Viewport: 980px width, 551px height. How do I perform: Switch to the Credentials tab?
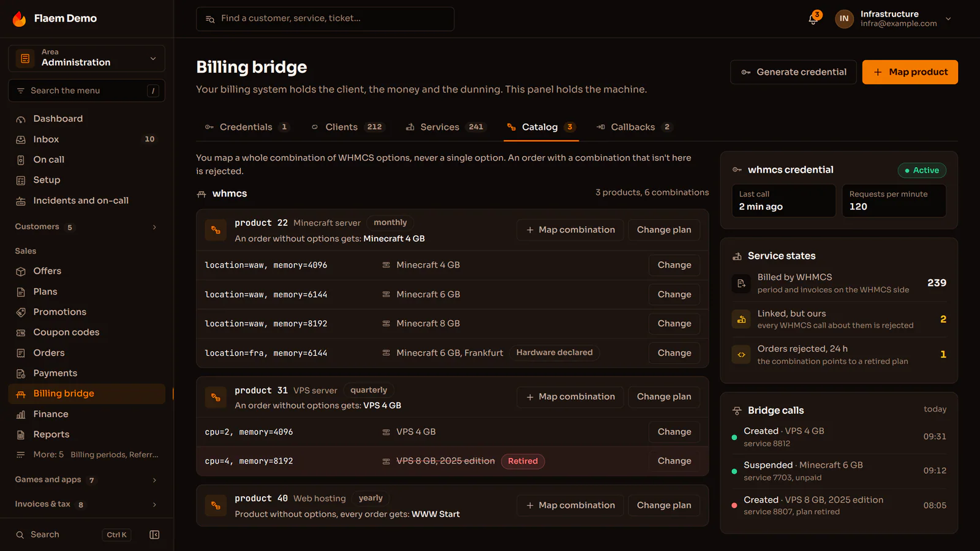coord(247,127)
